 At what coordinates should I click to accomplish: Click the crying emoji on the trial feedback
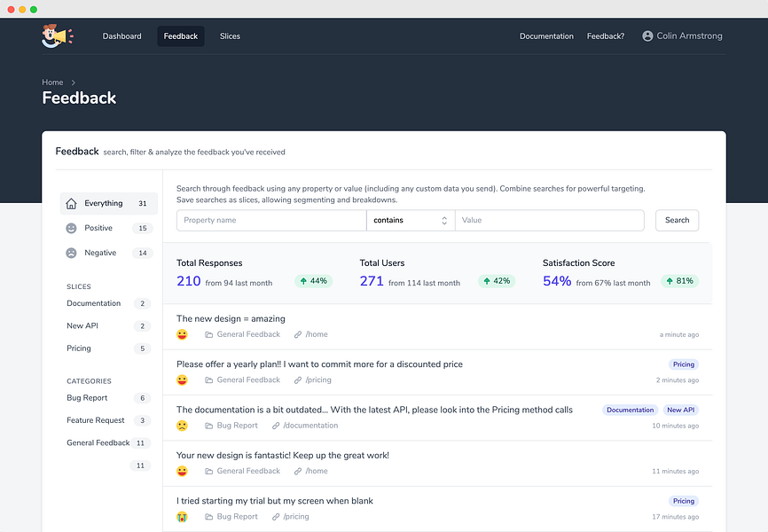(182, 517)
